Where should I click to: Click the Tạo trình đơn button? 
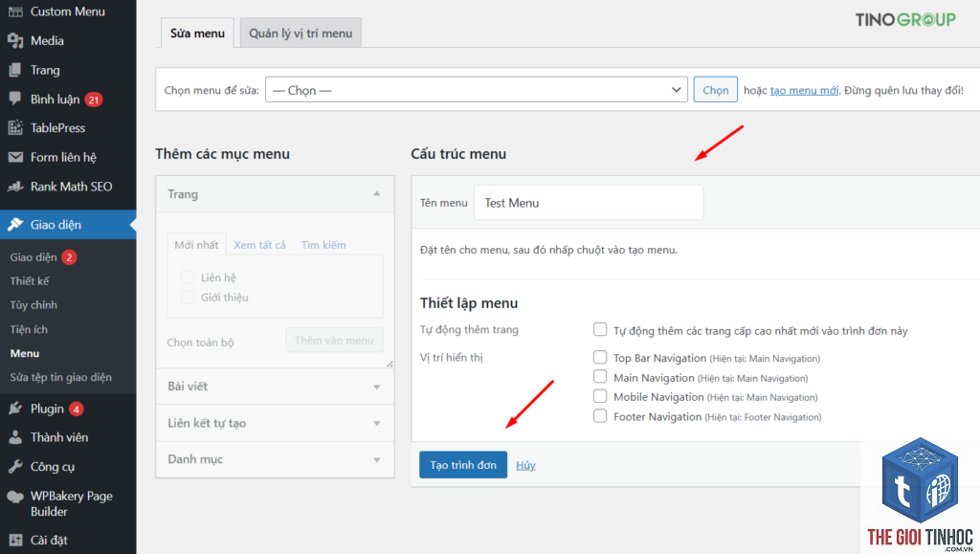(463, 465)
